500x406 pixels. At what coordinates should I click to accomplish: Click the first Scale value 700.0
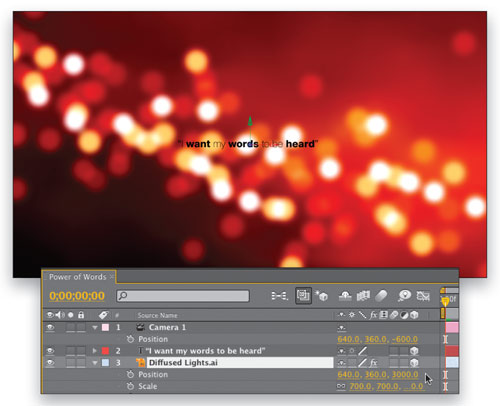click(360, 387)
